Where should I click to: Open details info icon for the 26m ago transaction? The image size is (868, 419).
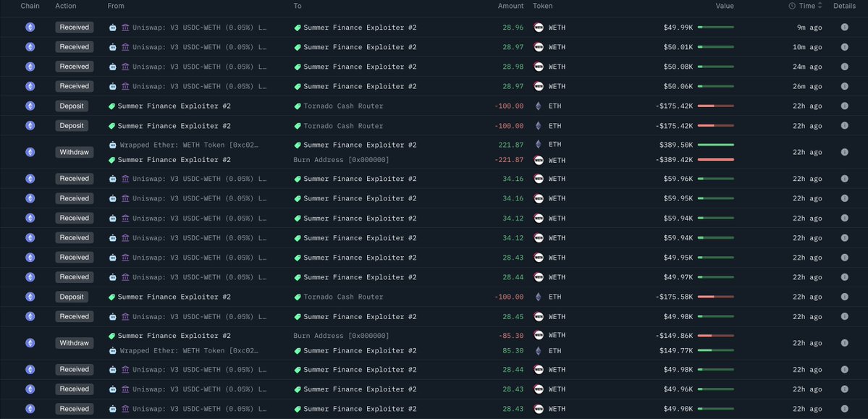click(844, 86)
